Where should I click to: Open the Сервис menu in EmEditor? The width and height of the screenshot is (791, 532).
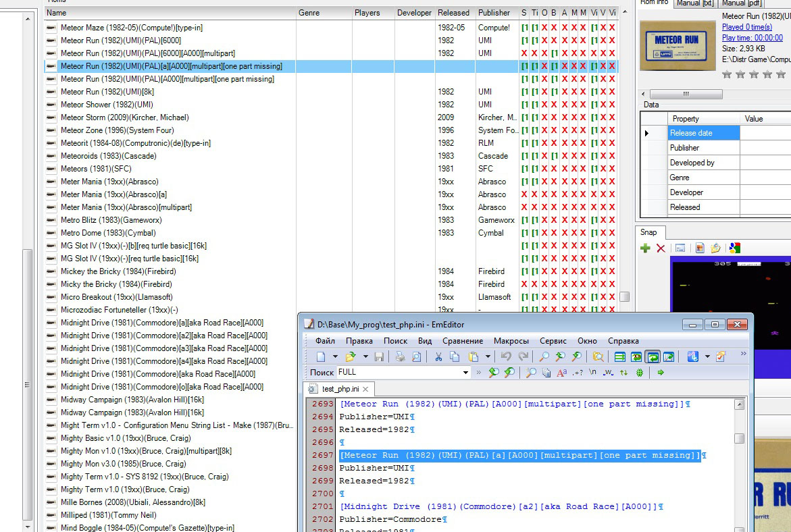pos(553,341)
